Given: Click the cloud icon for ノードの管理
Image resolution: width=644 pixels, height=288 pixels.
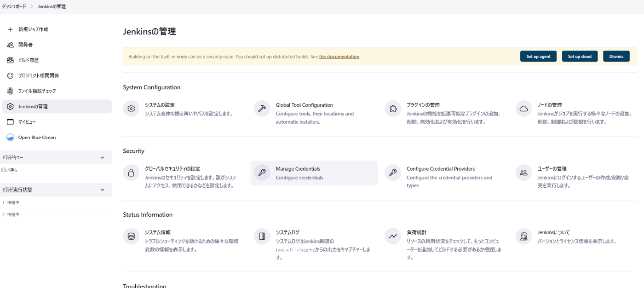Looking at the screenshot, I should tap(523, 109).
